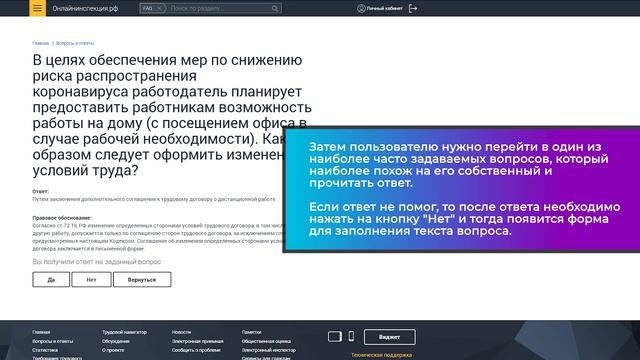Go to Главная in breadcrumbs
The height and width of the screenshot is (360, 640).
click(x=40, y=43)
